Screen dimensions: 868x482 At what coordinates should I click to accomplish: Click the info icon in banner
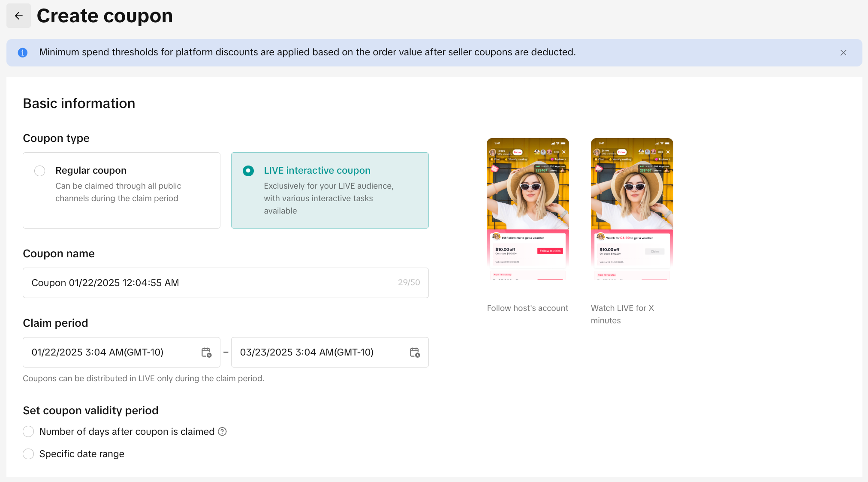click(23, 53)
